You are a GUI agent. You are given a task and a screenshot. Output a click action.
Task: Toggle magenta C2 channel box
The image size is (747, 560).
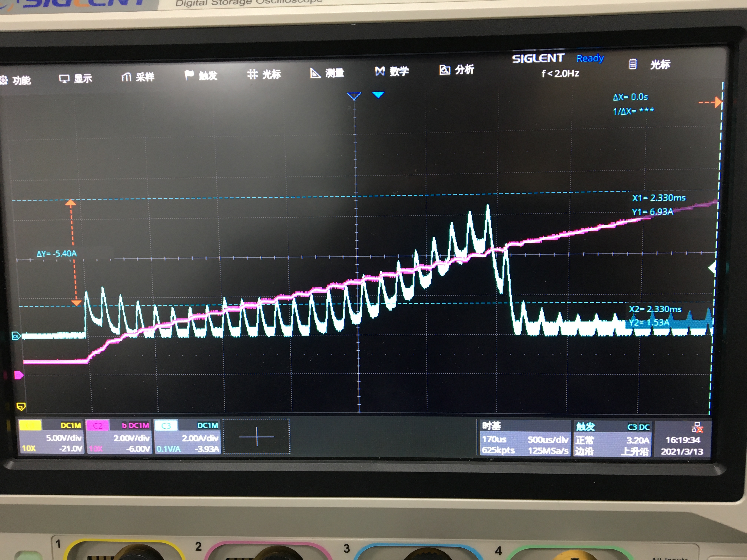pos(98,425)
